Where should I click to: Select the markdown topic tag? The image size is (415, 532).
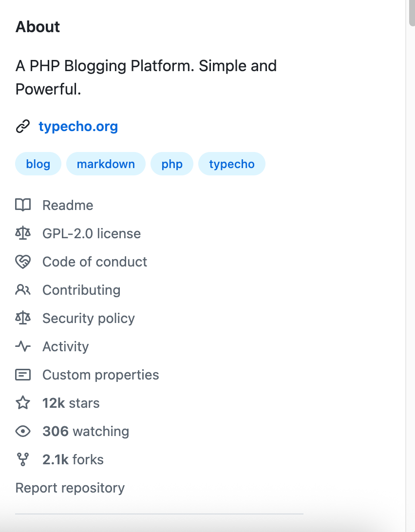point(106,164)
